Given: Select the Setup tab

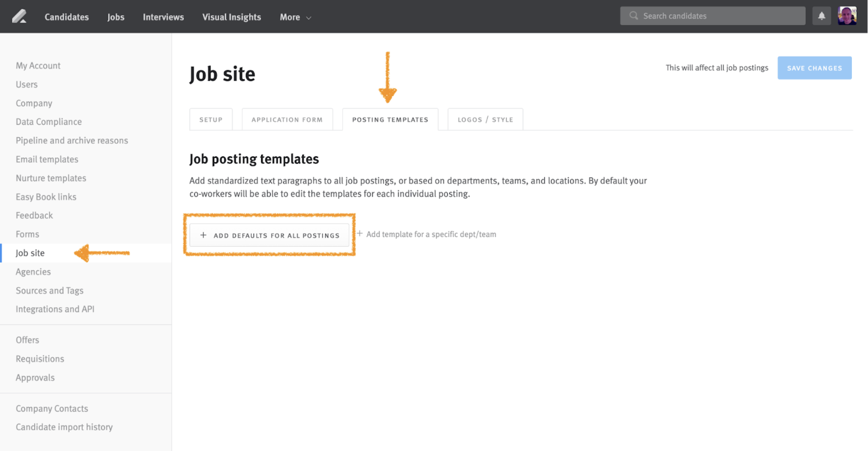Looking at the screenshot, I should 211,119.
